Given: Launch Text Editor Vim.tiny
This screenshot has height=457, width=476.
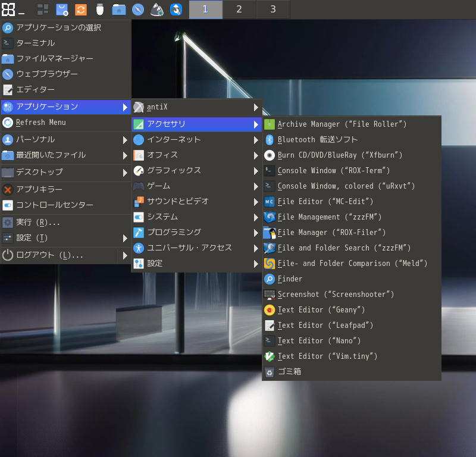Looking at the screenshot, I should 327,356.
